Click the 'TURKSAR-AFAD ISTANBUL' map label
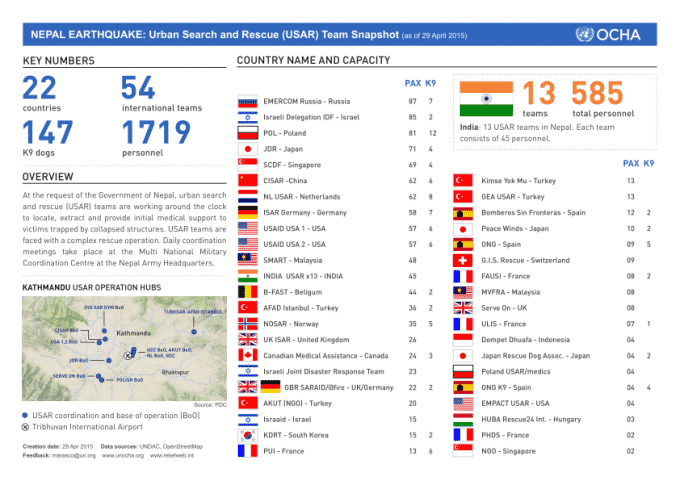Viewport: 680px width, 481px height. click(x=193, y=312)
